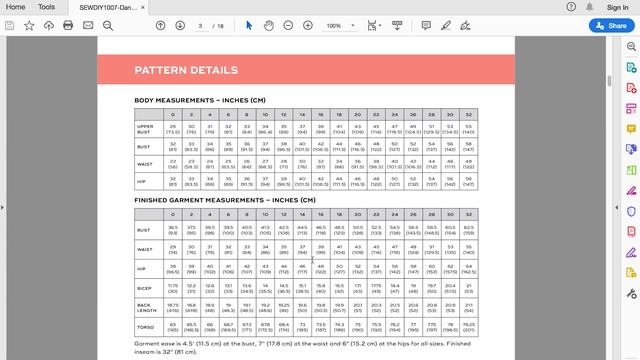The width and height of the screenshot is (640, 360).
Task: Open the fit page options dropdown
Action: (374, 26)
